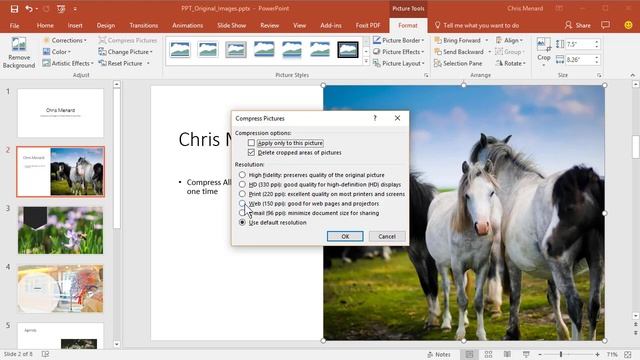Click the Crop tool
Image resolution: width=640 pixels, height=360 pixels.
[x=544, y=52]
